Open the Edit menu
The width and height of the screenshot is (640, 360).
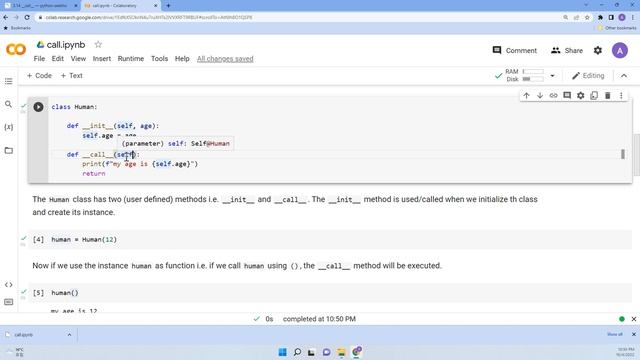click(x=58, y=59)
